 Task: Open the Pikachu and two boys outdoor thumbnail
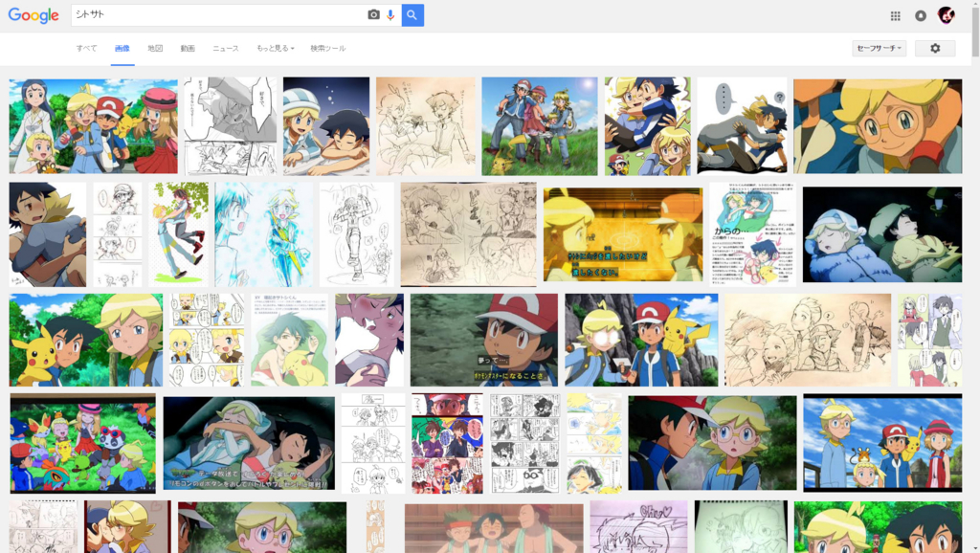86,340
